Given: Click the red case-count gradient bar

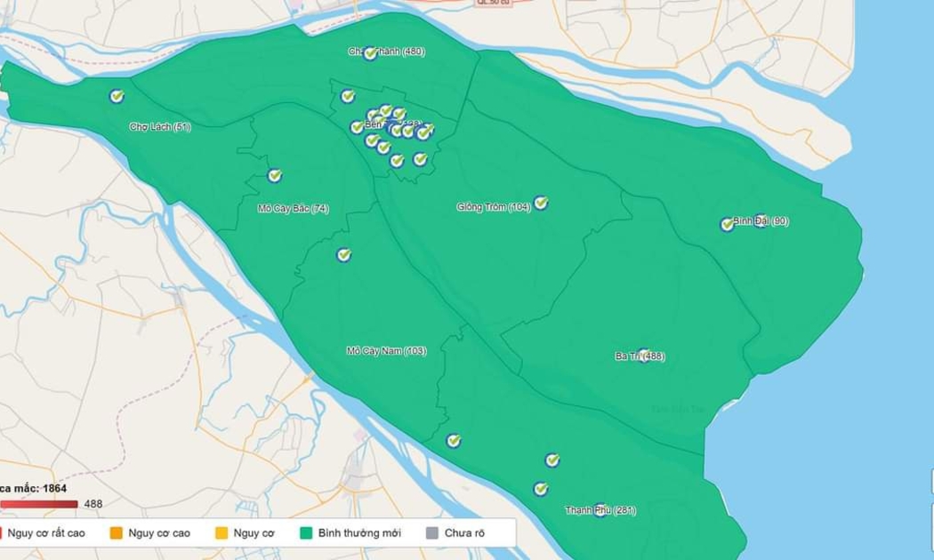Looking at the screenshot, I should [39, 504].
